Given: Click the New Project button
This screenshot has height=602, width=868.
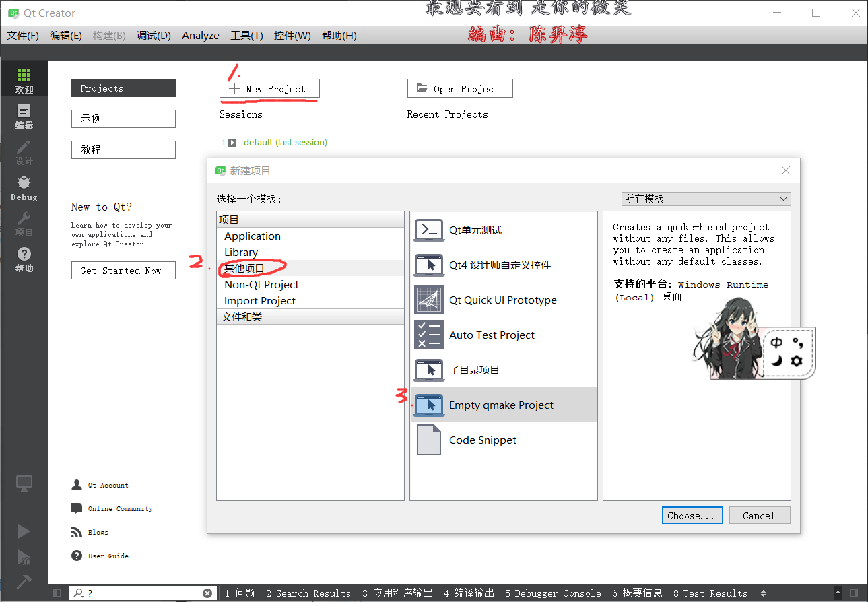Looking at the screenshot, I should (269, 88).
